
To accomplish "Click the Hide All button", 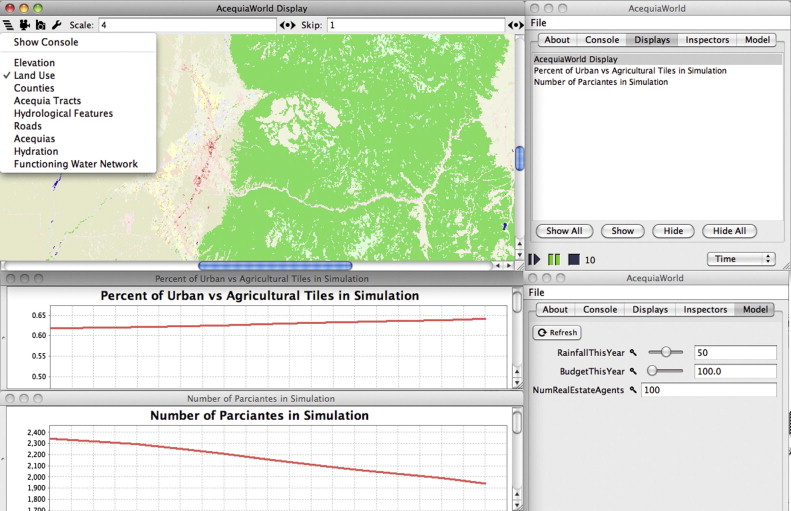I will tap(729, 231).
